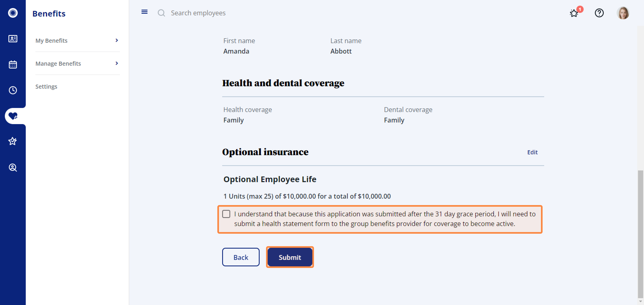Toggle the hamburger menu icon
The image size is (644, 305).
(x=144, y=12)
